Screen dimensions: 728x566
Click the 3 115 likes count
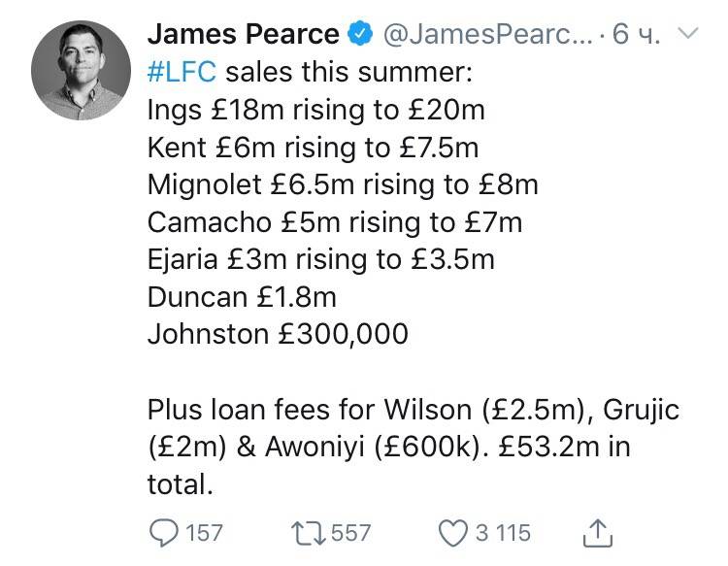pos(502,532)
